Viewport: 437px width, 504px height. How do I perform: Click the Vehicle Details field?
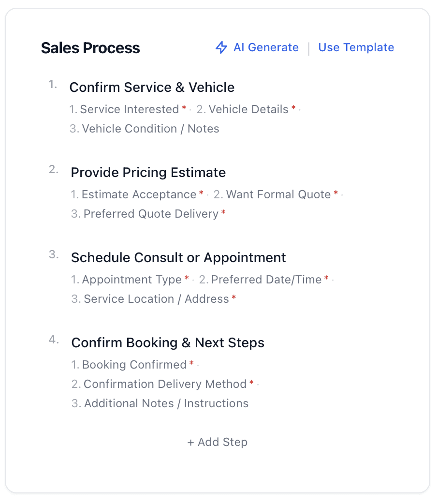[248, 109]
